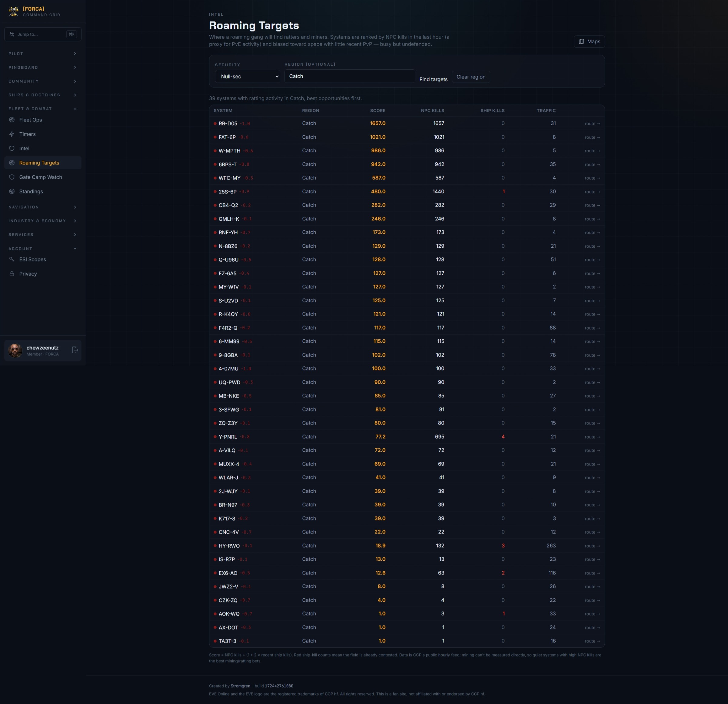Click the Standings target icon
Screen dimensions: 728x704
(x=12, y=191)
